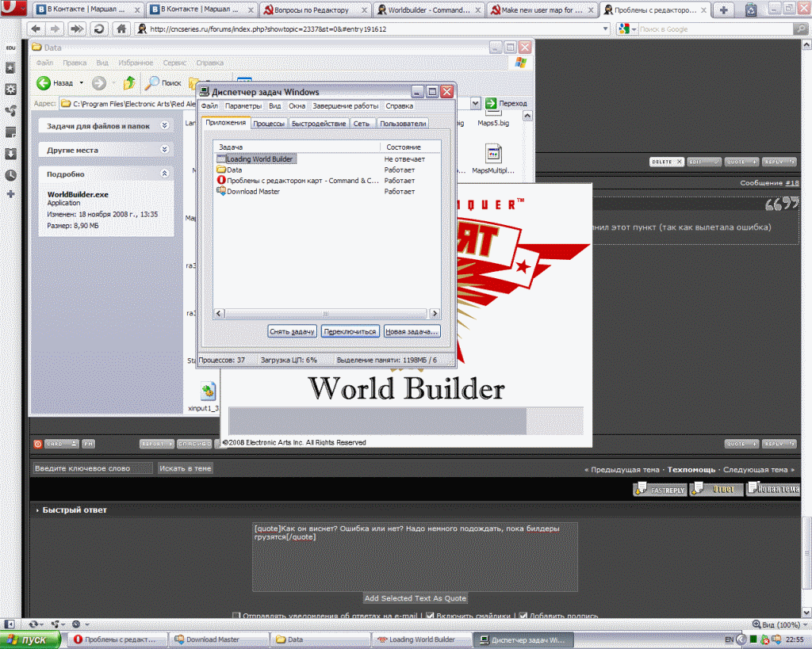Open Opera sidebar downloads panel
The height and width of the screenshot is (649, 812).
[x=10, y=154]
